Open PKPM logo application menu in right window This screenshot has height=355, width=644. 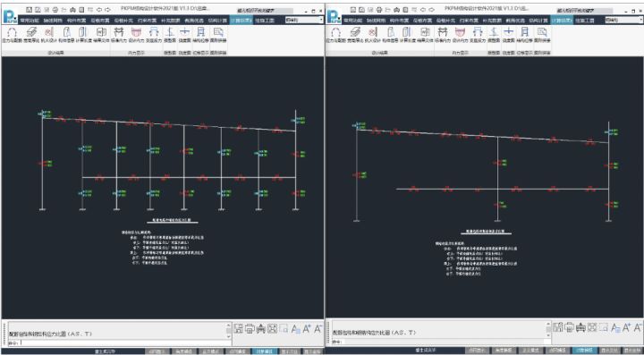click(334, 16)
